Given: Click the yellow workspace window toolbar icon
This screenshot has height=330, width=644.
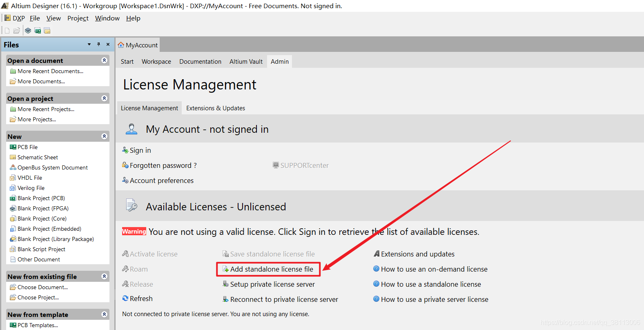Looking at the screenshot, I should (x=47, y=31).
